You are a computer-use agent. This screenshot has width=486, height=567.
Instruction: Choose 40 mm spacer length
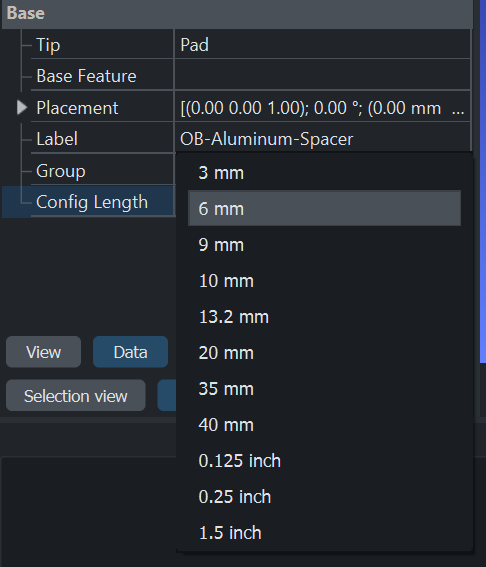[324, 425]
